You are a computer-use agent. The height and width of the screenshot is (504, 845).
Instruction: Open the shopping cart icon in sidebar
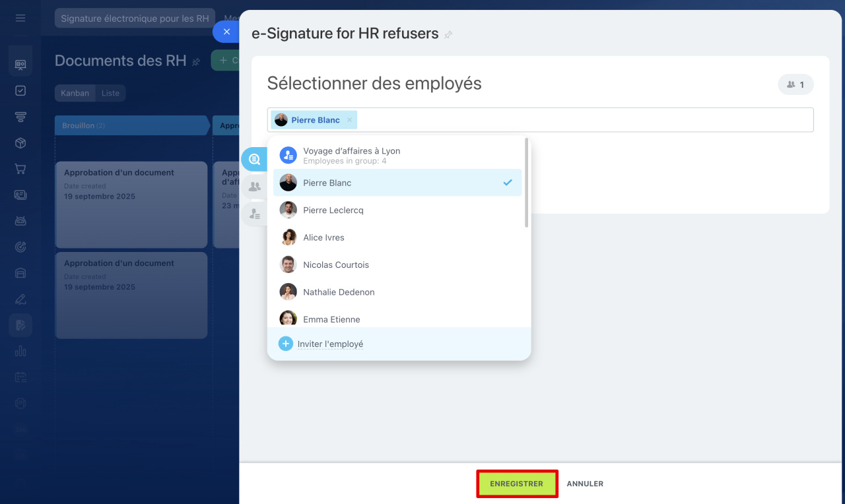[20, 169]
